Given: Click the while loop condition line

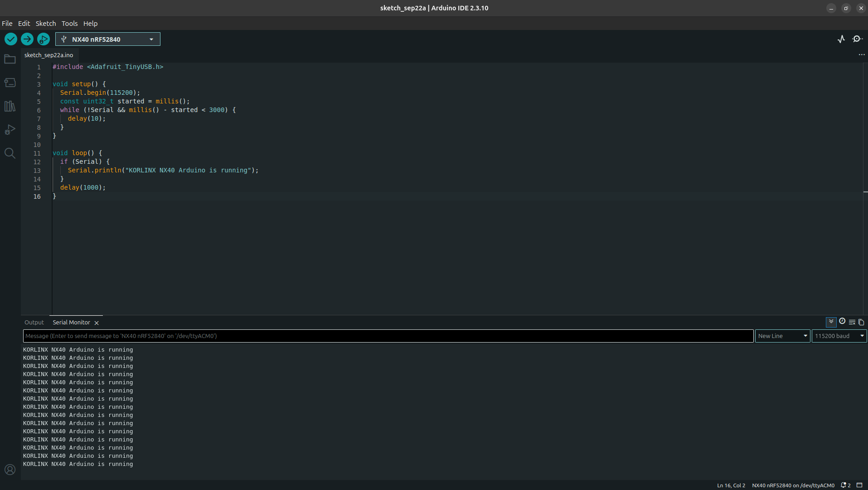Looking at the screenshot, I should tap(148, 110).
